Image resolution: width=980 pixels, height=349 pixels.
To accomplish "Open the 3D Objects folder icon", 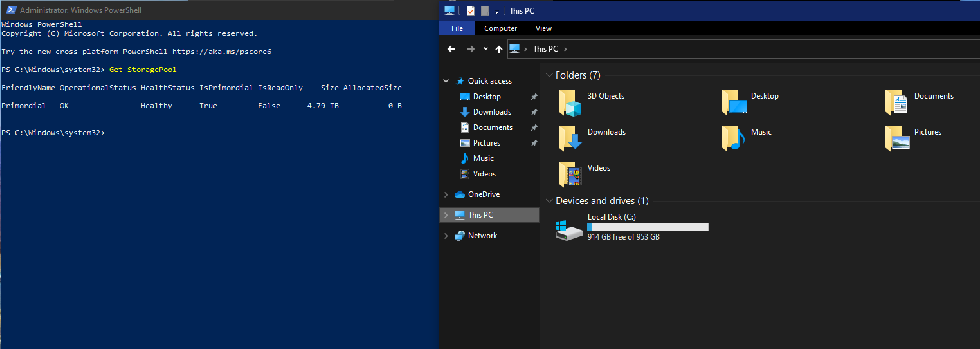I will point(570,103).
